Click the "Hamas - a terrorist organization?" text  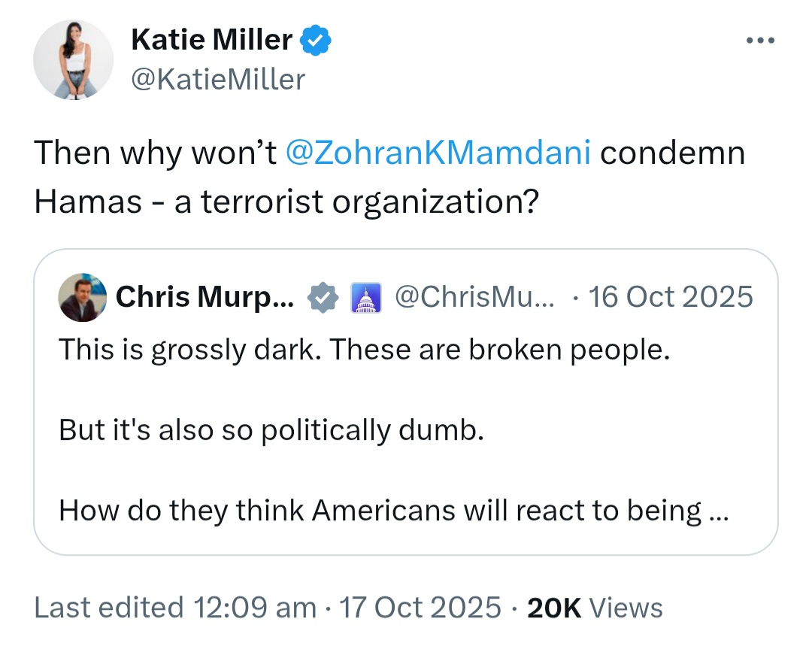tap(286, 202)
